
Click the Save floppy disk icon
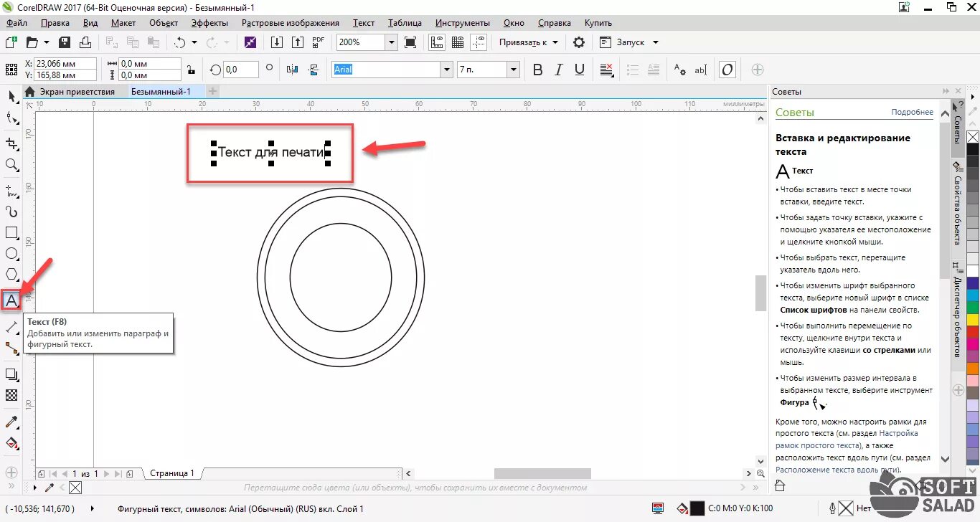tap(64, 42)
